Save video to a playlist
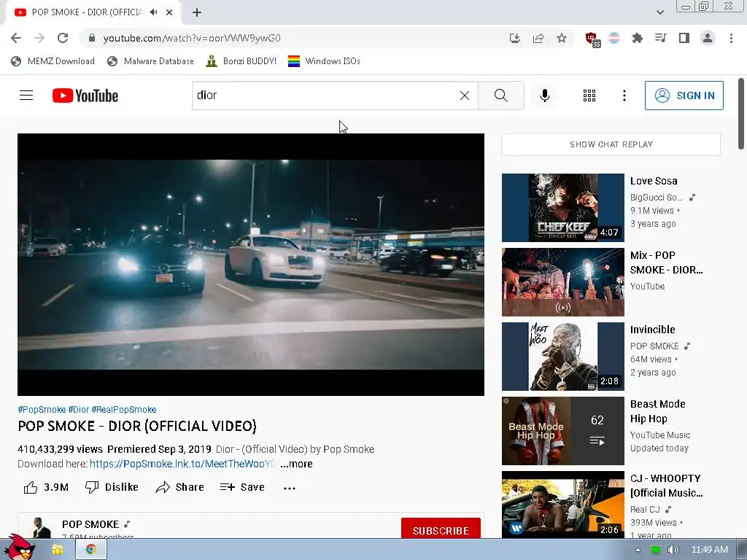Viewport: 747px width, 560px height. (x=242, y=487)
